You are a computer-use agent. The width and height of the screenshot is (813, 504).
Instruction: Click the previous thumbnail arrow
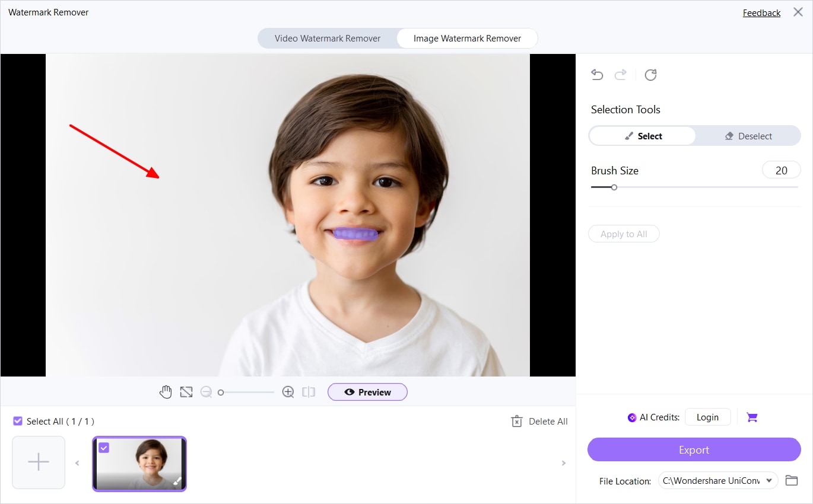click(x=77, y=463)
